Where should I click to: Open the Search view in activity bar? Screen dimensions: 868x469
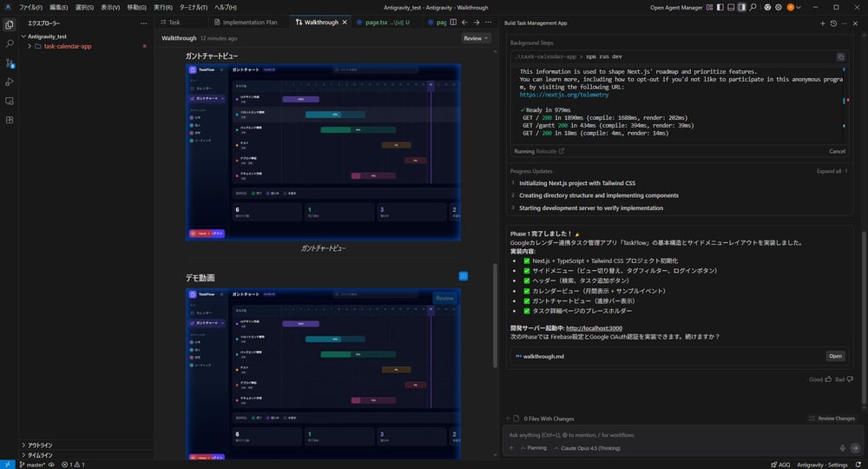[10, 43]
